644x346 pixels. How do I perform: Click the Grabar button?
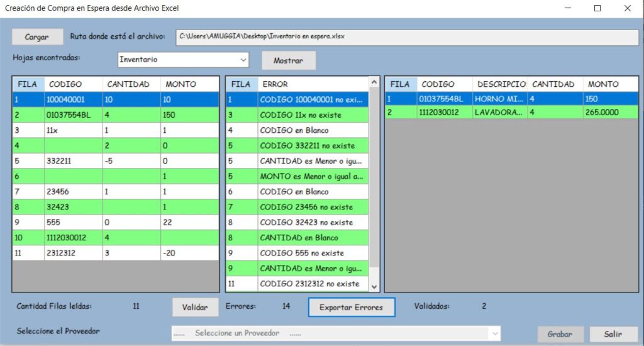point(560,334)
